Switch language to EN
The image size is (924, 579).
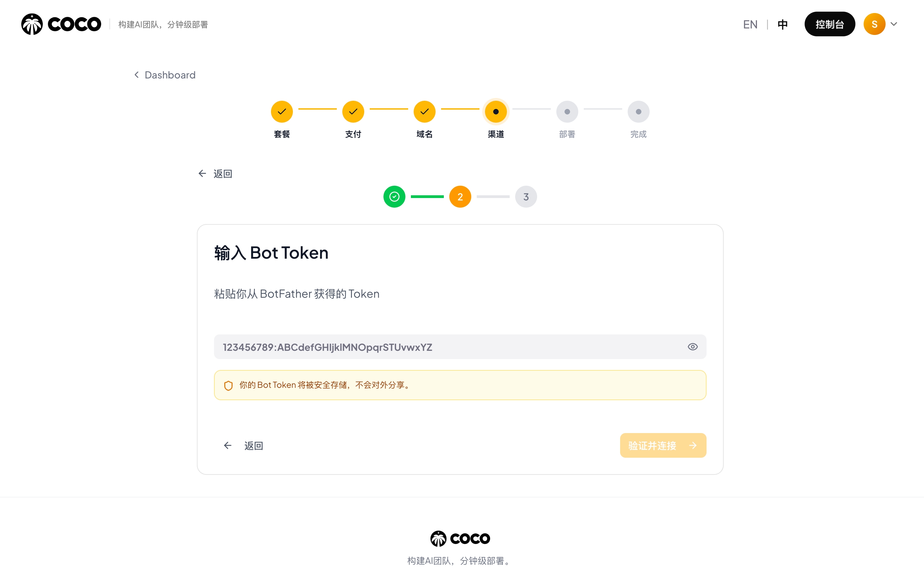click(750, 24)
